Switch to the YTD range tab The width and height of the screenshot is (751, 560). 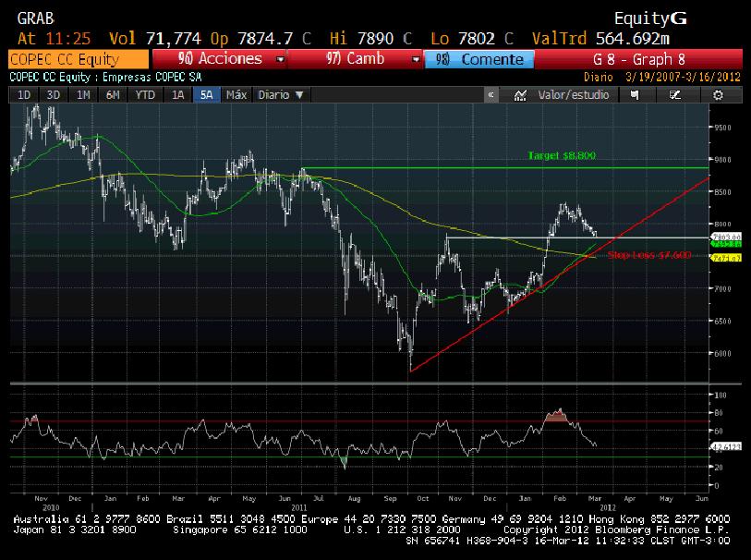pyautogui.click(x=145, y=95)
